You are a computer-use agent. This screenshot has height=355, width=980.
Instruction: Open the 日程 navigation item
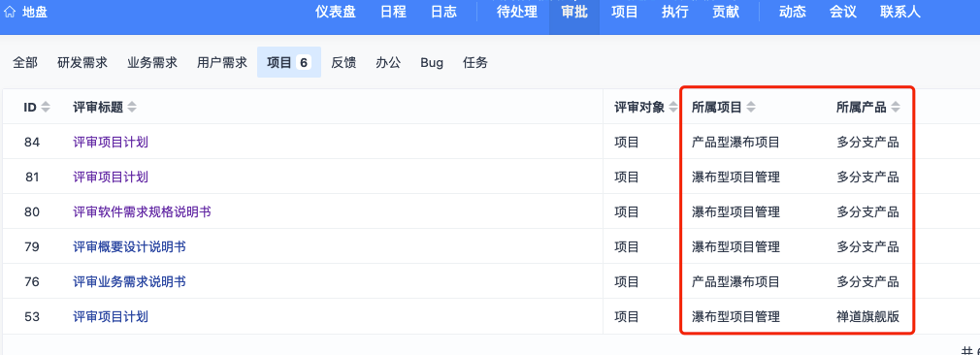[393, 12]
